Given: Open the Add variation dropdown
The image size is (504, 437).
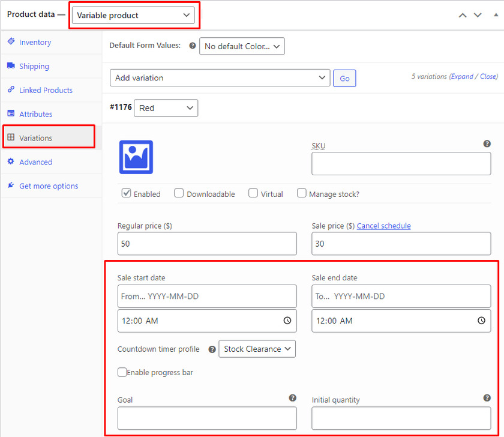Looking at the screenshot, I should click(x=220, y=78).
